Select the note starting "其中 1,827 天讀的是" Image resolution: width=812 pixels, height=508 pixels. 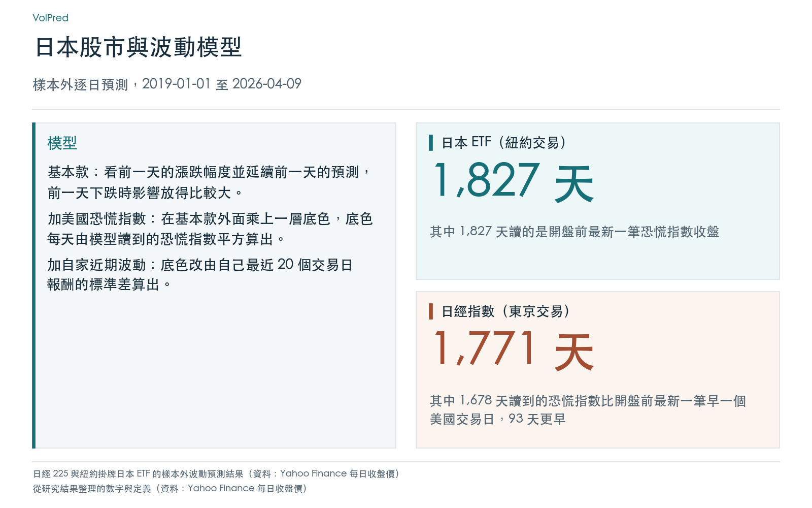pyautogui.click(x=574, y=232)
